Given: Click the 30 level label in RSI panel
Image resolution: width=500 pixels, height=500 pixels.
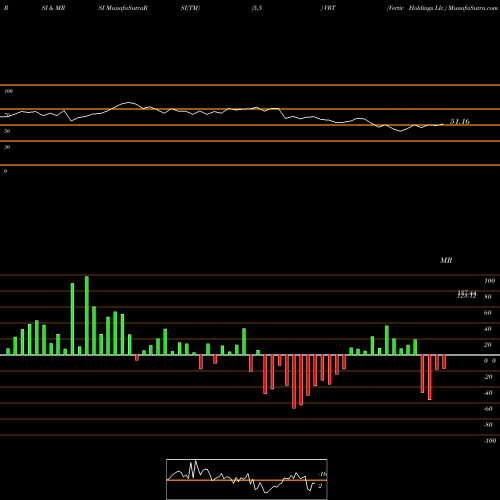Looking at the screenshot, I should point(7,147).
